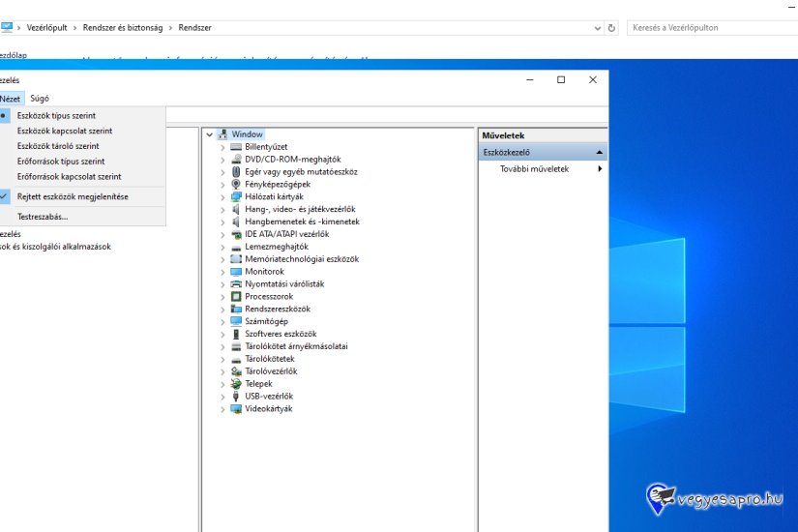Click the USB-vezérlők icon
798x532 pixels.
pyautogui.click(x=236, y=397)
